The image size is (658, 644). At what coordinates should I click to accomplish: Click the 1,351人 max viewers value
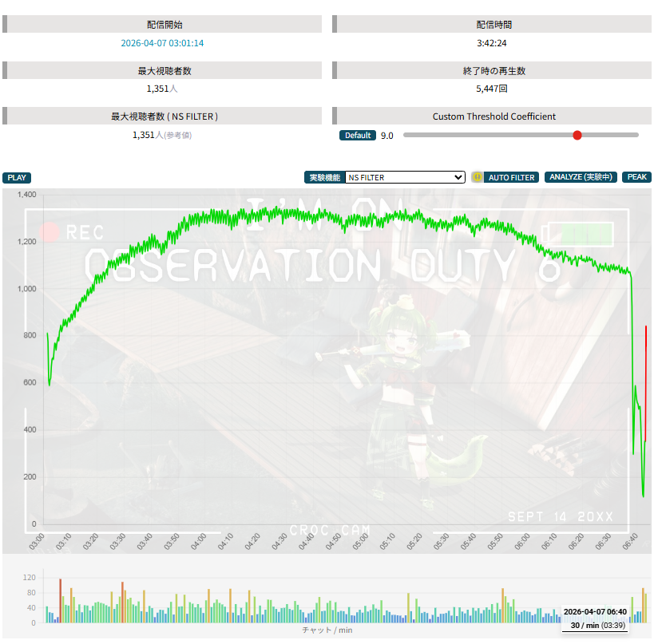click(162, 89)
